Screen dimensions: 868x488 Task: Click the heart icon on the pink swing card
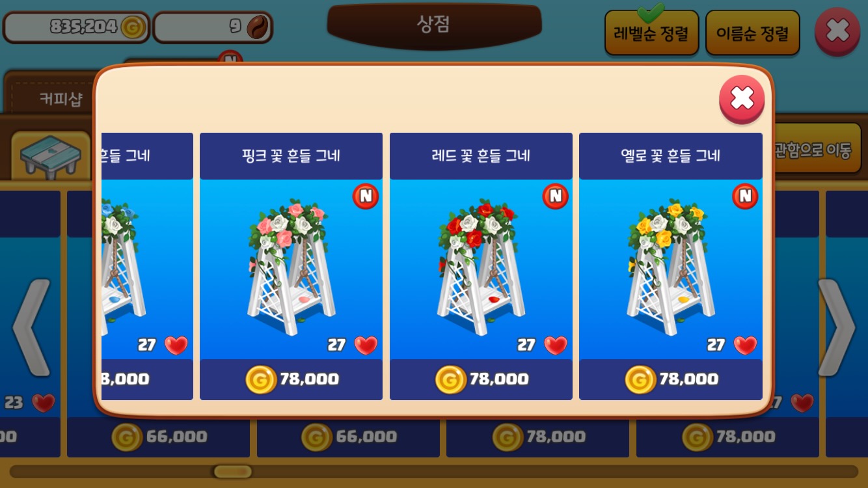point(366,345)
